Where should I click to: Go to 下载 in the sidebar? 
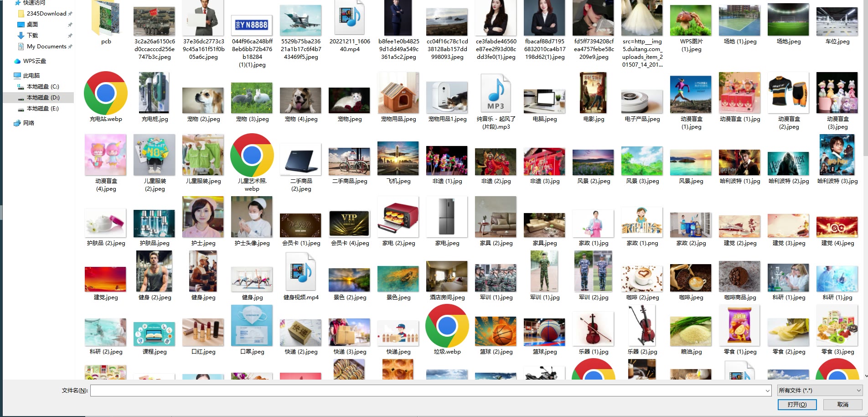[x=32, y=36]
